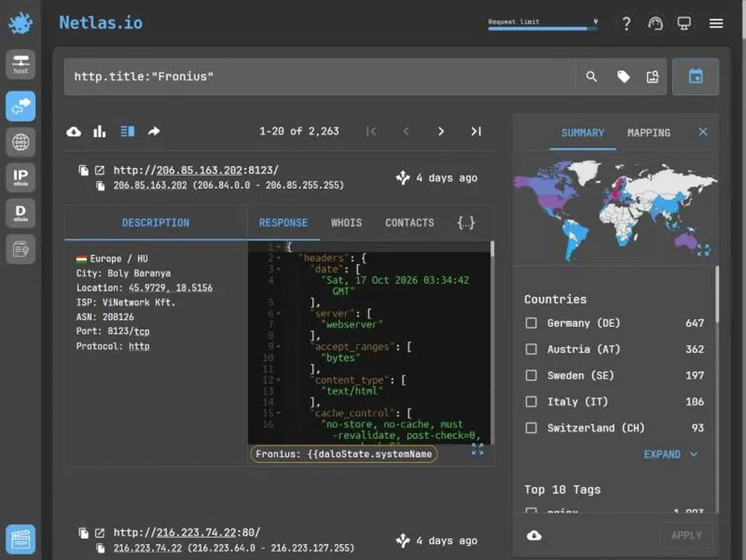Close the summary side panel
Screen dimensions: 746x560
point(703,132)
